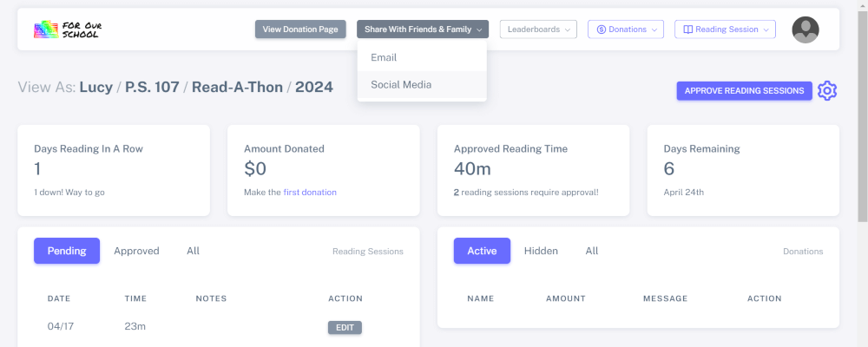Collapse the Share With Friends & Family menu
This screenshot has width=868, height=347.
pos(423,29)
